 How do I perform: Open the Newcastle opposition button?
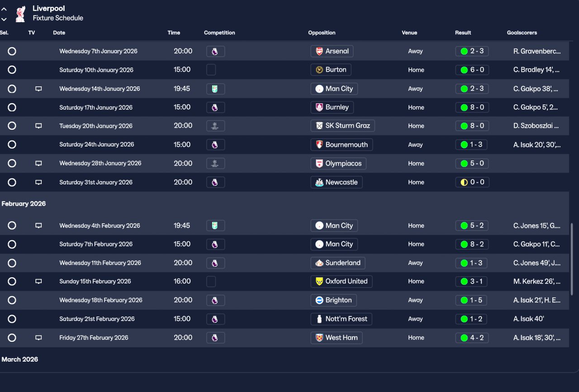tap(337, 182)
